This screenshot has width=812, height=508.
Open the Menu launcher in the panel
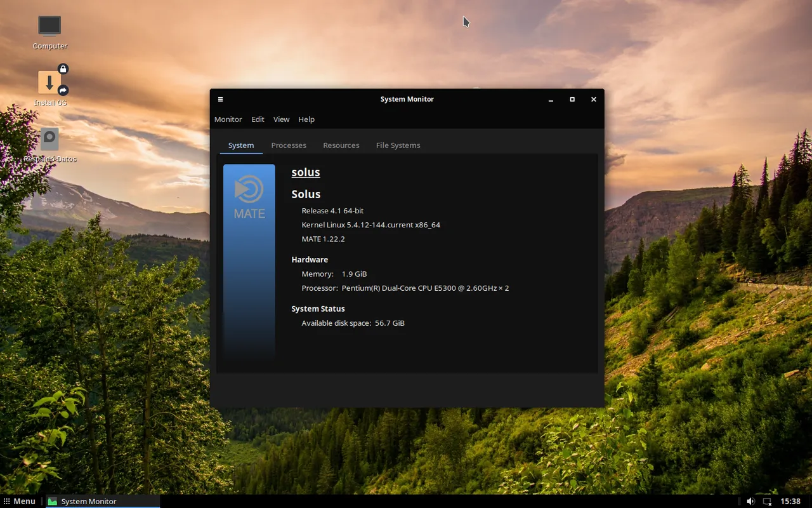tap(19, 501)
